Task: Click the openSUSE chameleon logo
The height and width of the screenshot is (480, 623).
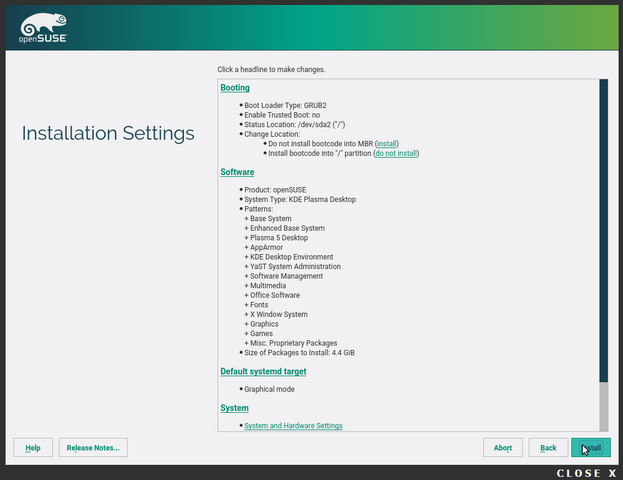Action: coord(43,28)
